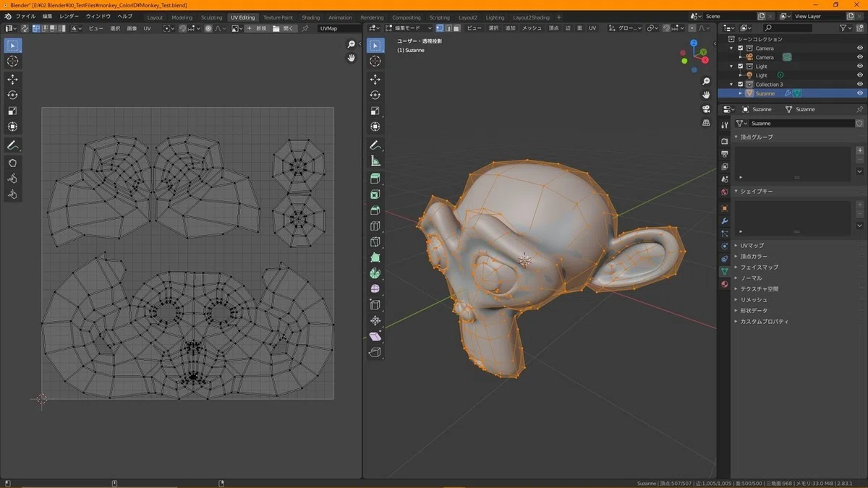Image resolution: width=868 pixels, height=488 pixels.
Task: Uncheck the Collection 3 checkbox
Action: tap(740, 85)
